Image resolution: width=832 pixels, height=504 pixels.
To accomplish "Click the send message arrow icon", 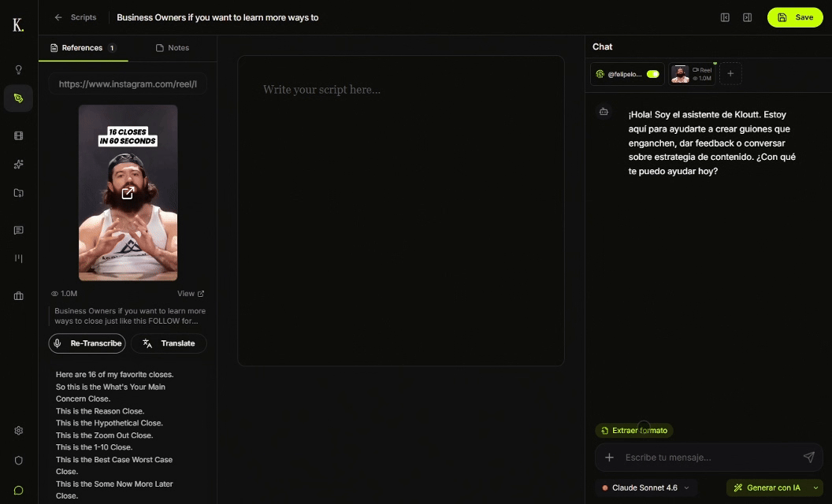I will click(x=808, y=458).
